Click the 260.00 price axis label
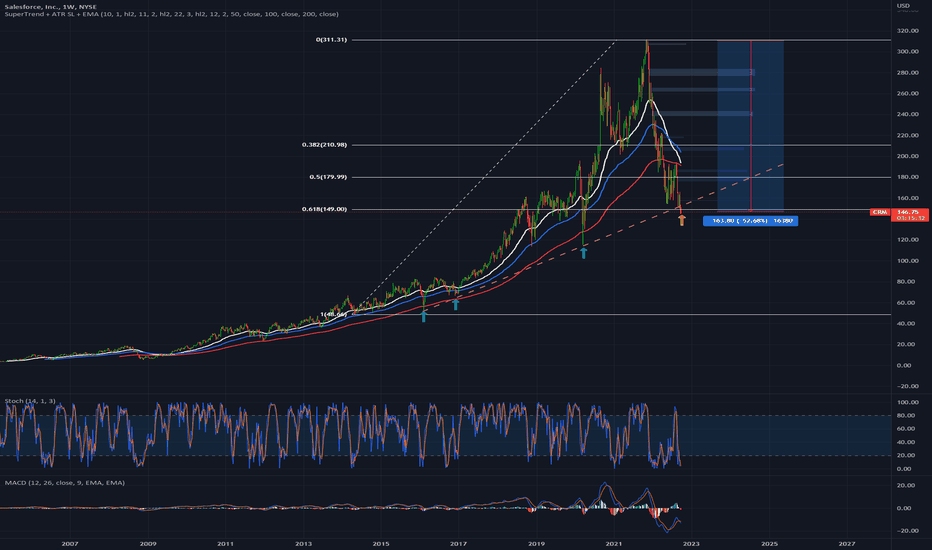Viewport: 932px width, 550px height. (908, 93)
